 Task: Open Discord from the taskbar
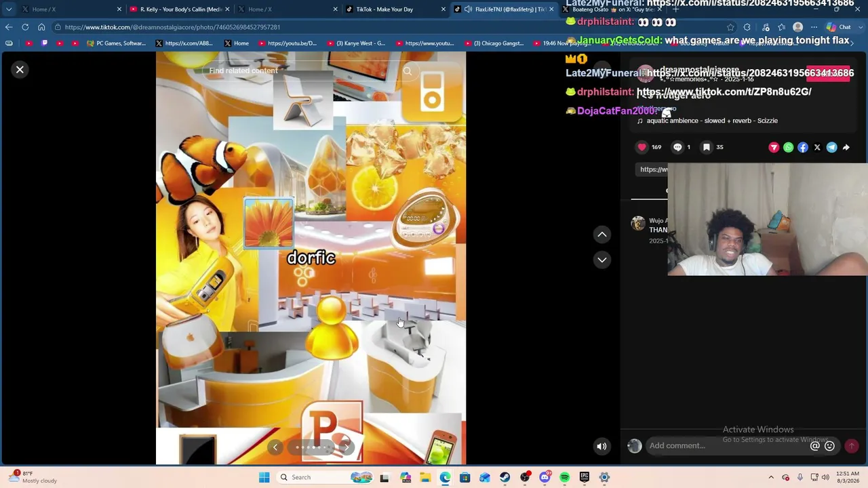(545, 477)
